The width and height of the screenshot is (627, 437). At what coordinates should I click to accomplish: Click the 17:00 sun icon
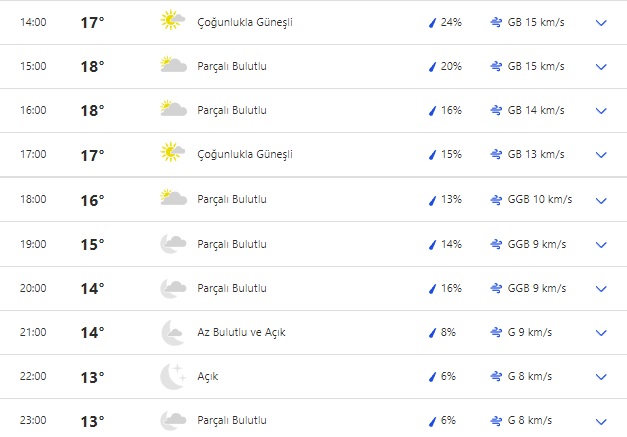coord(173,154)
